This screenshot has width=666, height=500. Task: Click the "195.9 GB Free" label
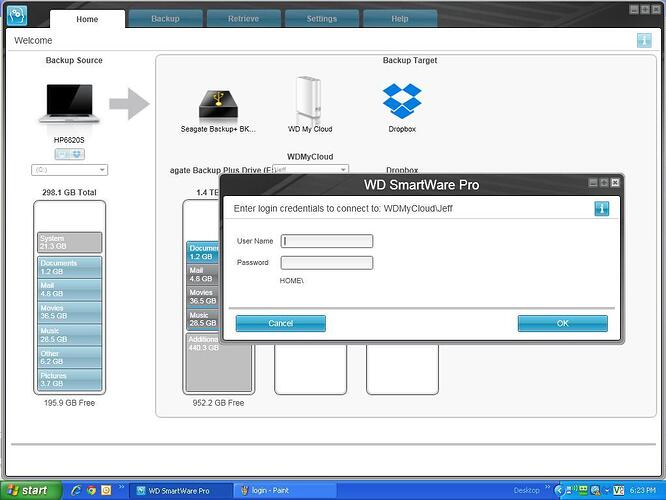tap(69, 403)
